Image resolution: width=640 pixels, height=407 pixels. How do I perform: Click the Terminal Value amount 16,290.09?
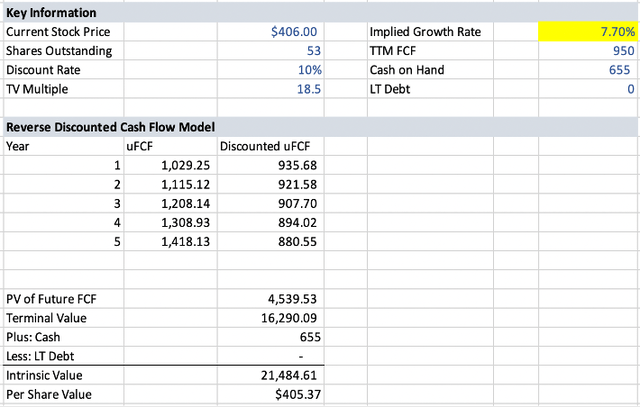pos(290,318)
